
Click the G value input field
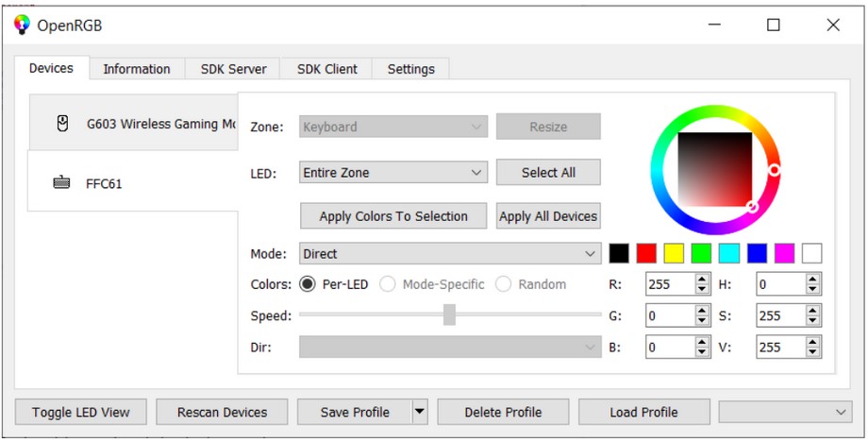671,315
